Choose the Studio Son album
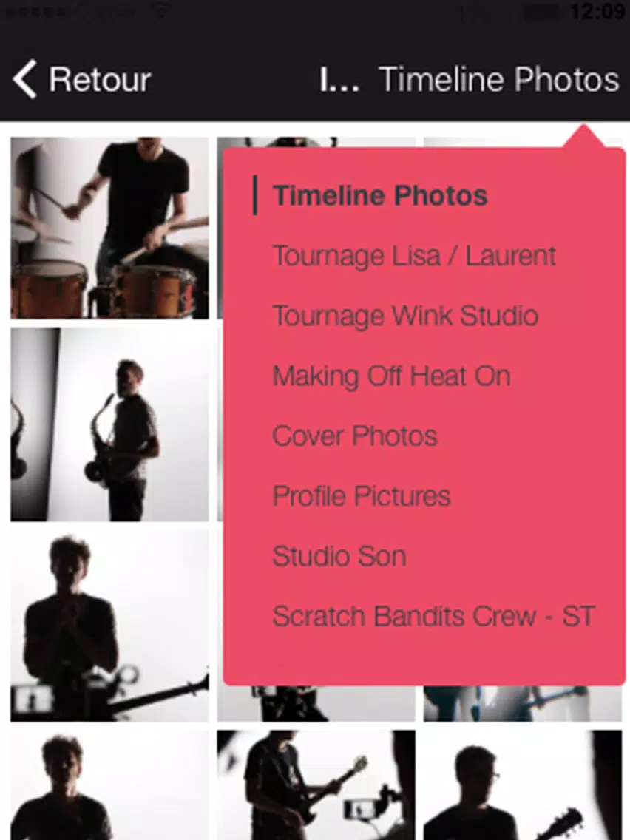The height and width of the screenshot is (840, 630). click(x=339, y=555)
